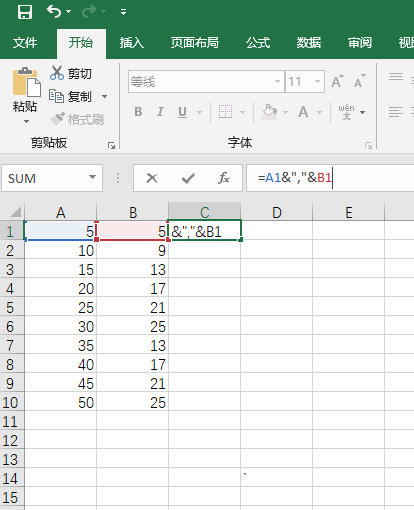Click the Increase Font Size icon
Viewport: 414px width, 510px height.
[x=337, y=81]
